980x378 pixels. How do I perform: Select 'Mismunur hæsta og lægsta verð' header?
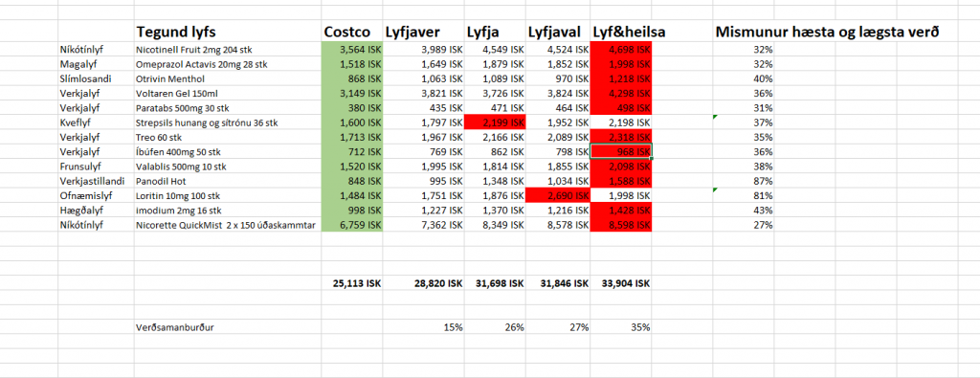pyautogui.click(x=828, y=32)
